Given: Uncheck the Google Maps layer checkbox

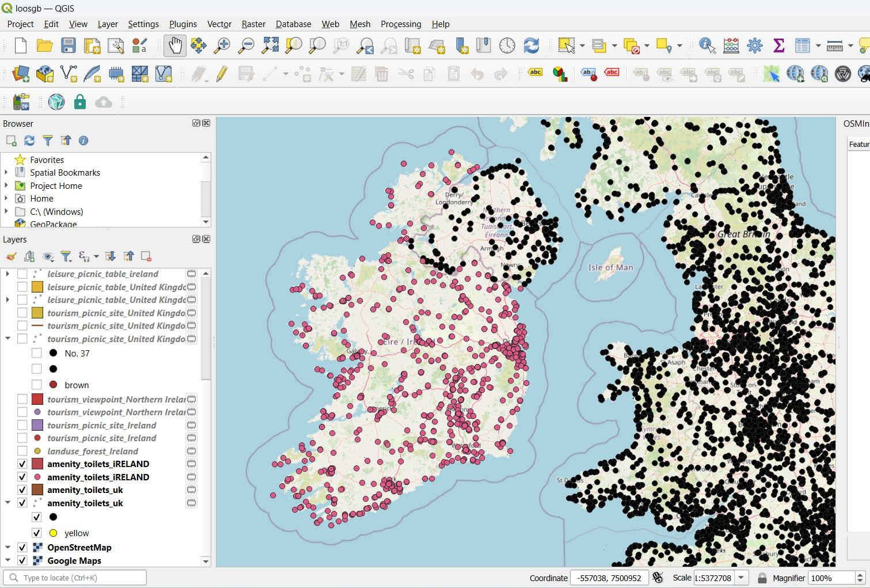Looking at the screenshot, I should tap(22, 560).
